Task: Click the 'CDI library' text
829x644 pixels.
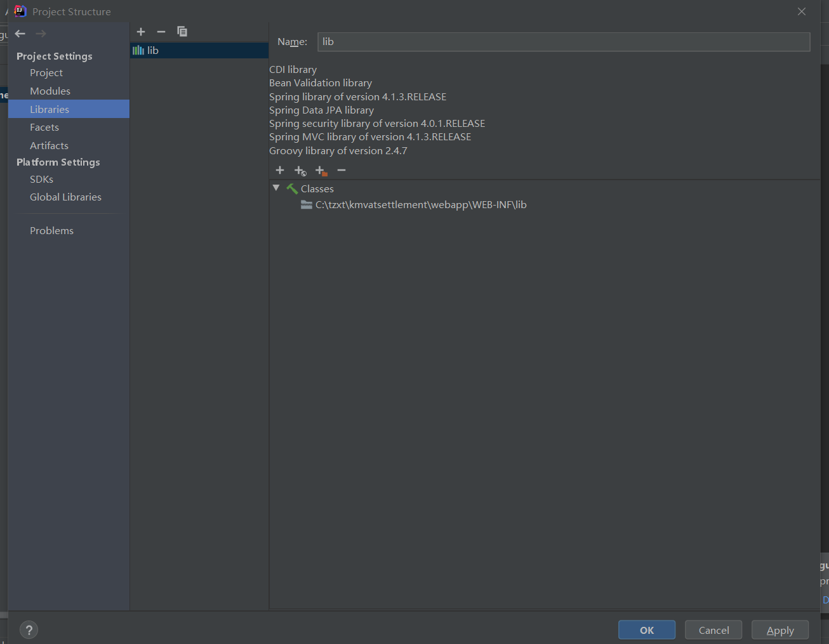Action: tap(293, 70)
